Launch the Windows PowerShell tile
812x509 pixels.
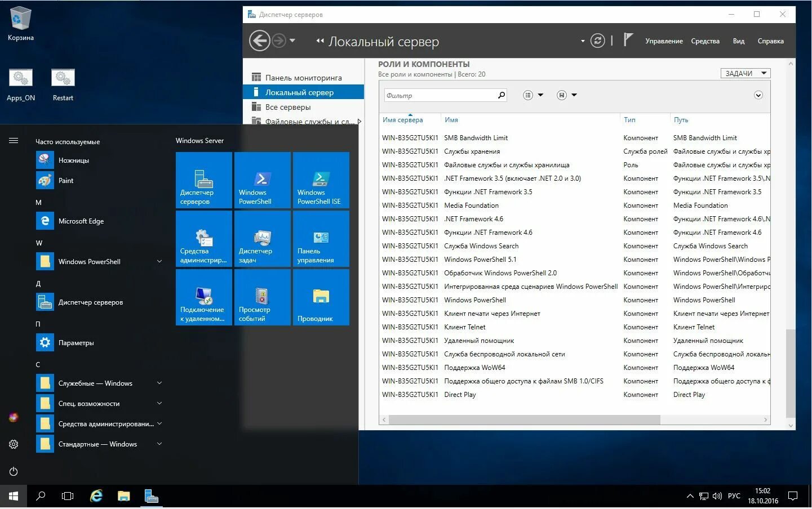coord(262,180)
